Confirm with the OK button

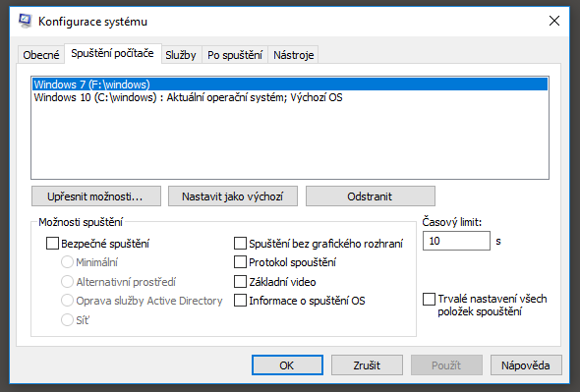point(287,365)
